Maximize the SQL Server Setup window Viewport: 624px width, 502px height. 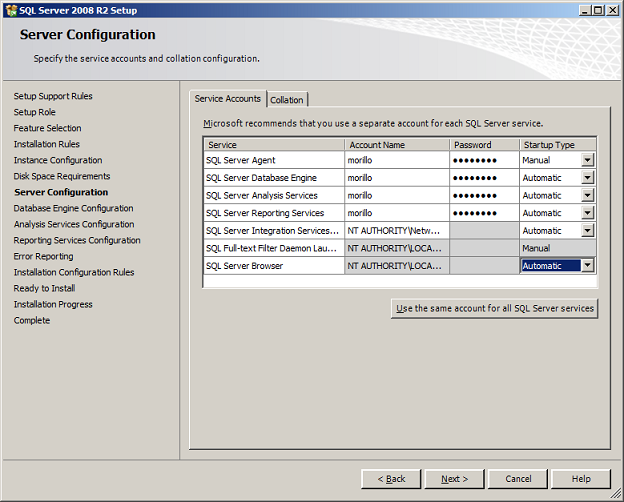tap(598, 10)
